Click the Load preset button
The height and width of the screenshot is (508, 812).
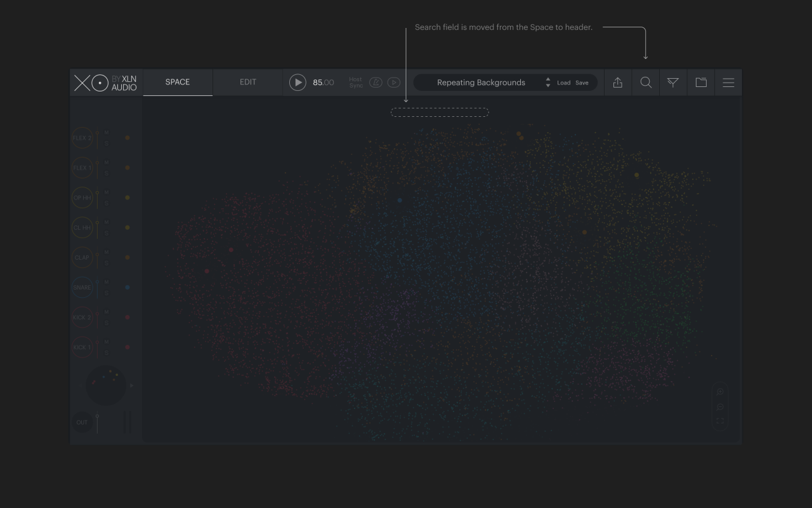pyautogui.click(x=563, y=83)
